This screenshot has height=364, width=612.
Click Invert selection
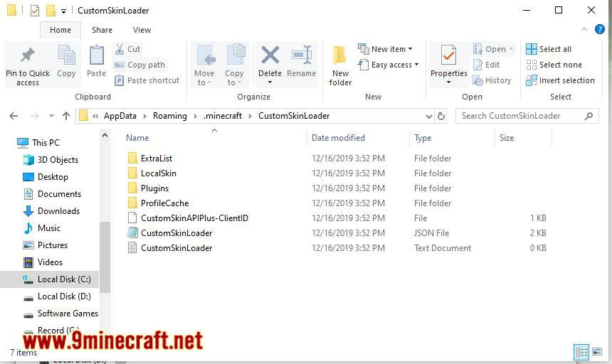[561, 80]
